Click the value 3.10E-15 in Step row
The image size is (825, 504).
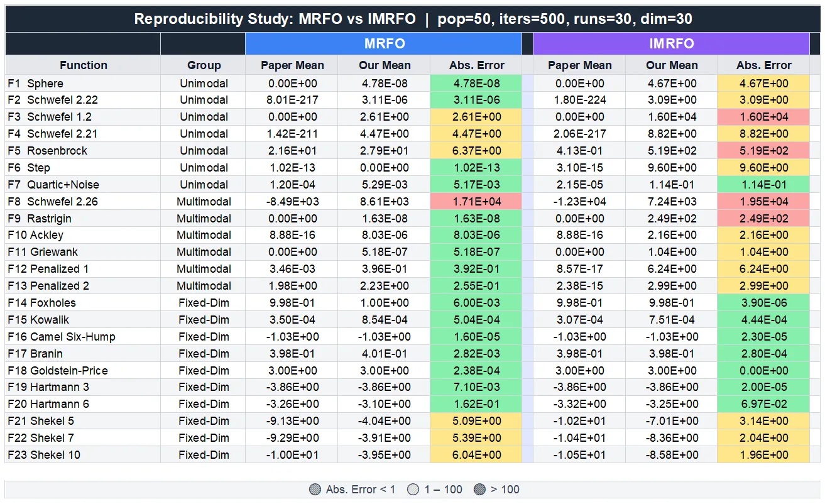579,168
